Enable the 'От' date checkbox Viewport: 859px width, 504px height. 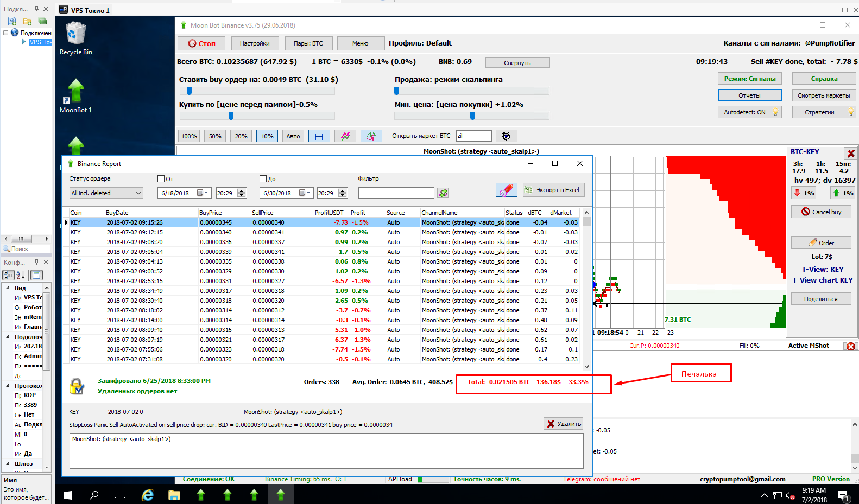(x=161, y=178)
